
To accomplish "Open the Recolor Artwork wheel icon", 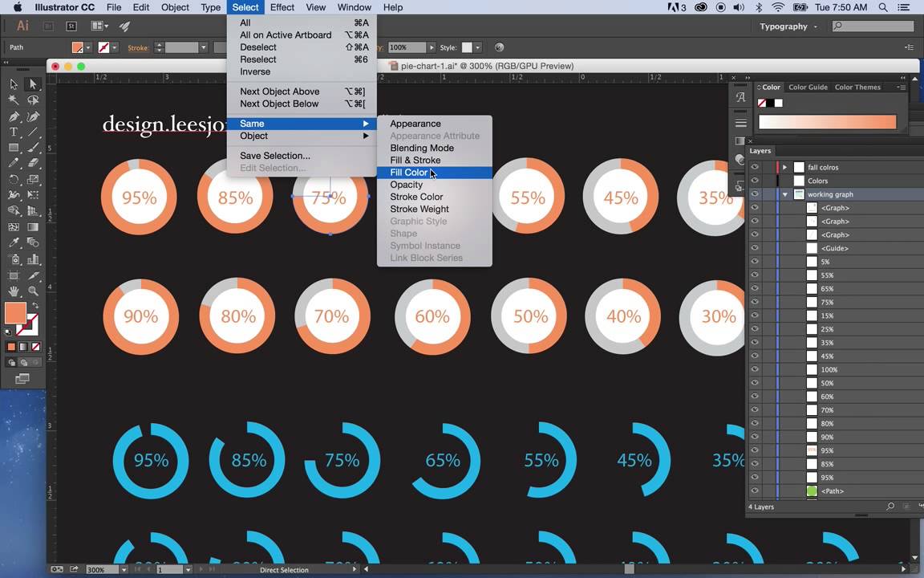I will 499,47.
